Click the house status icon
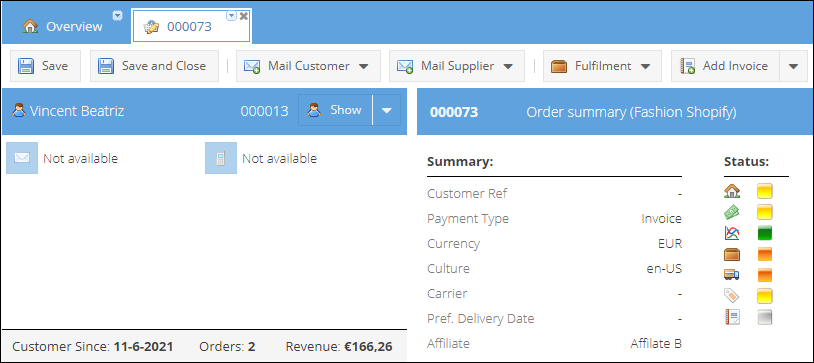 731,191
